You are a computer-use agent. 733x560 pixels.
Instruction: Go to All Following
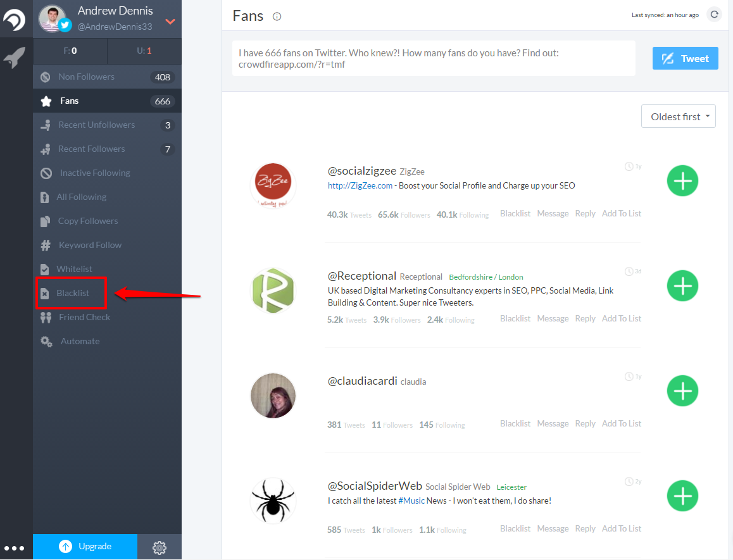pos(107,197)
